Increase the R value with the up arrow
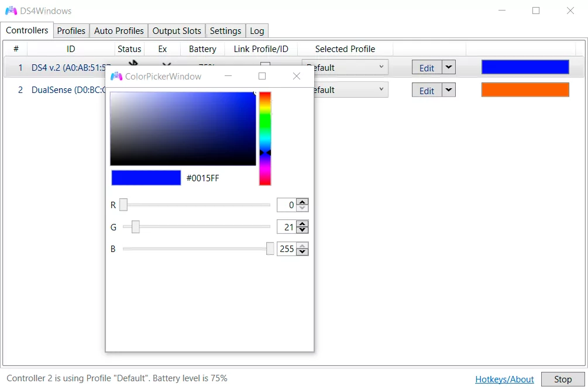 302,202
